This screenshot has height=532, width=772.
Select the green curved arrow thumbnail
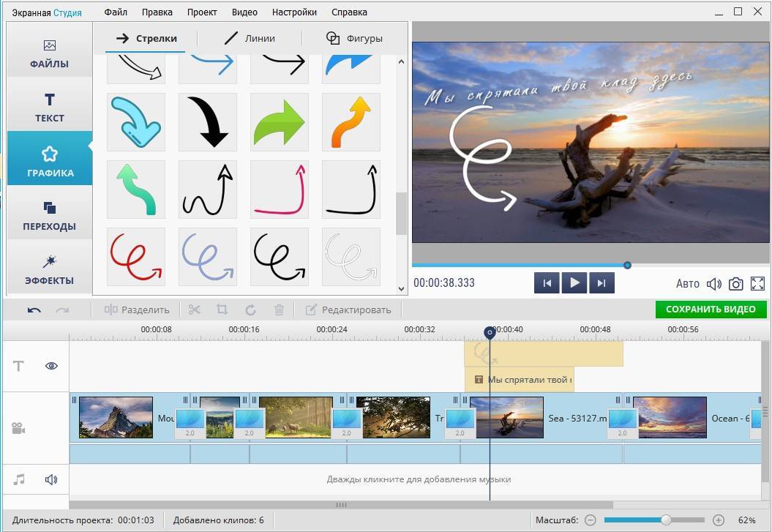tap(279, 122)
